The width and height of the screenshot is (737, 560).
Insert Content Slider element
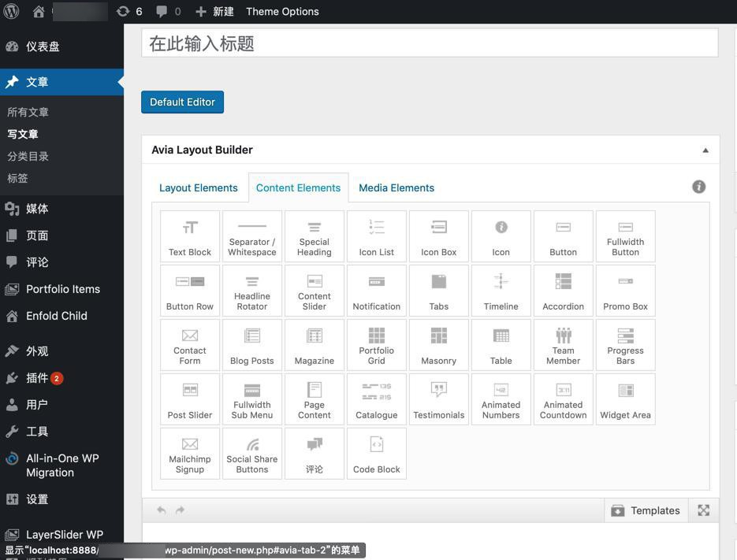tap(315, 291)
